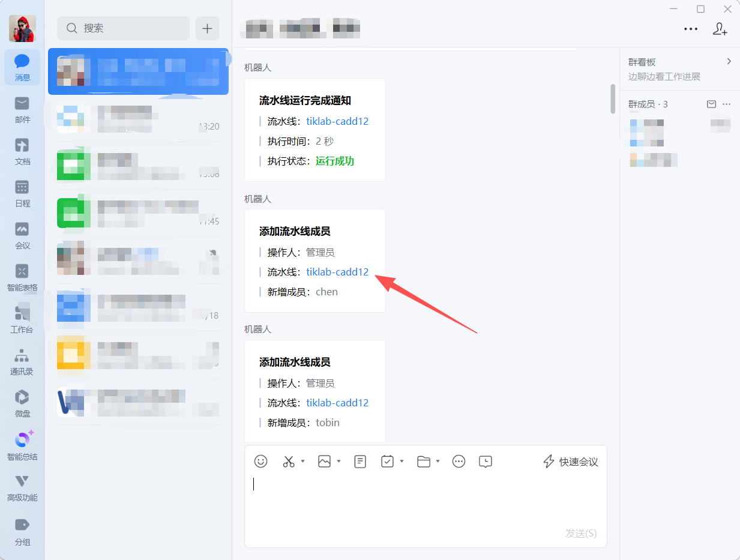Open the 邮件 mail section

click(x=22, y=110)
